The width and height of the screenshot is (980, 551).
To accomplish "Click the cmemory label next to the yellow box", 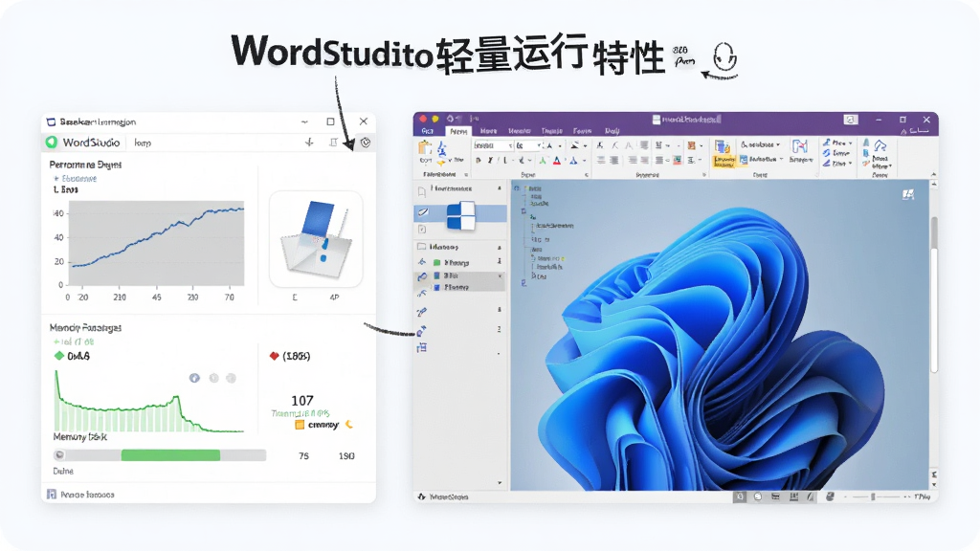I will (x=323, y=425).
